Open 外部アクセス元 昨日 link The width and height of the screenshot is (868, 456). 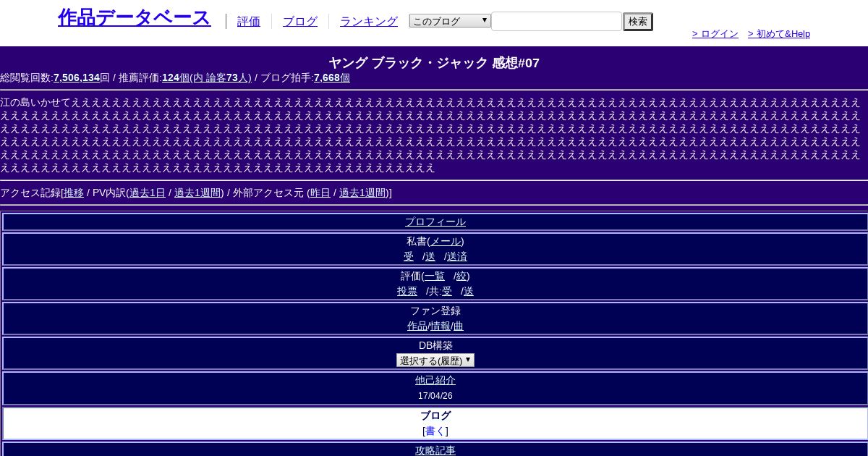coord(320,193)
